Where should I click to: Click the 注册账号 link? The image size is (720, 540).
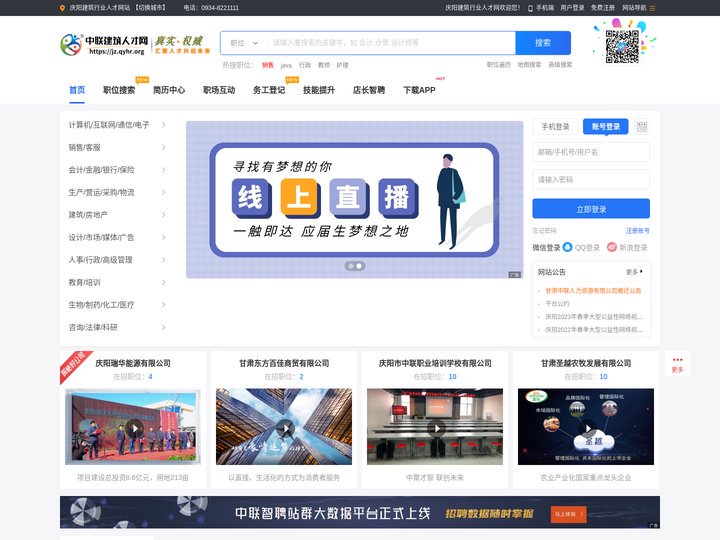click(x=637, y=231)
